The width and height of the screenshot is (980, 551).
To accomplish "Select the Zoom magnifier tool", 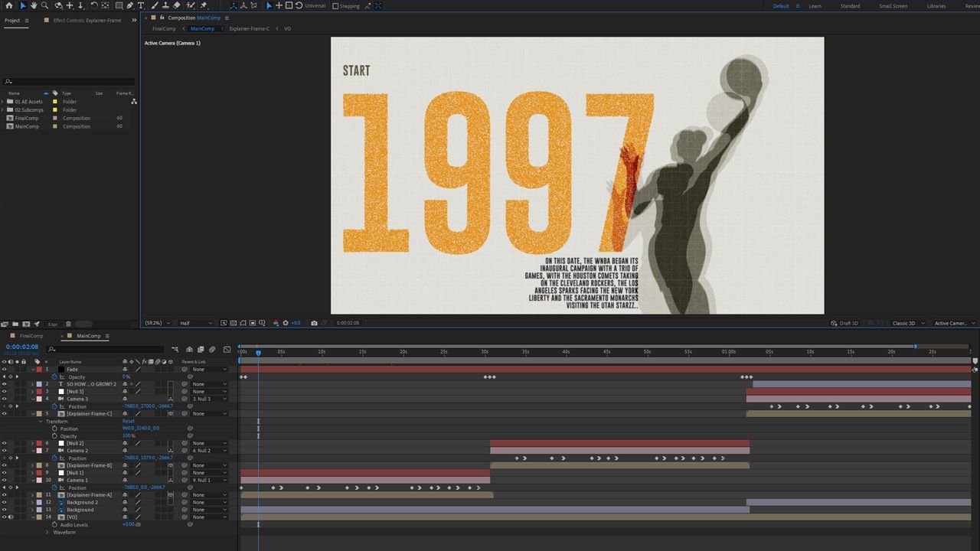I will (x=44, y=5).
